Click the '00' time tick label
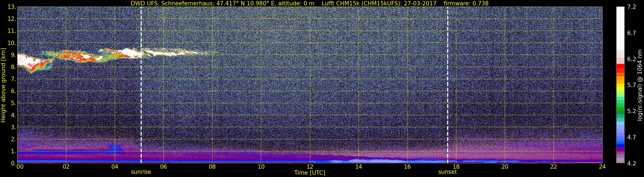Viewport: 644px width, 177px height. point(20,167)
